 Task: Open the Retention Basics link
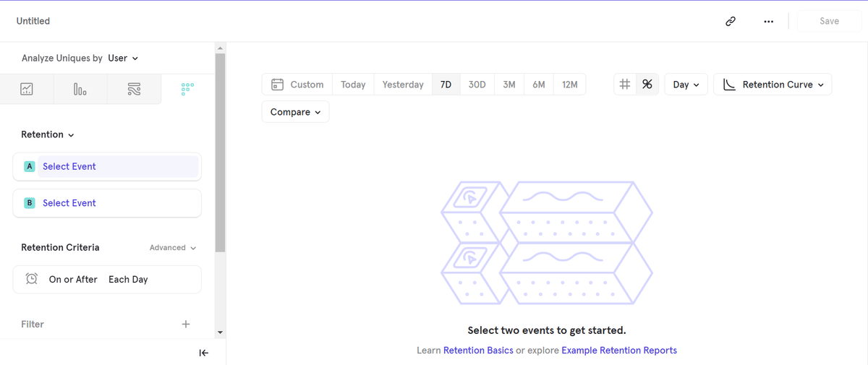click(x=478, y=350)
